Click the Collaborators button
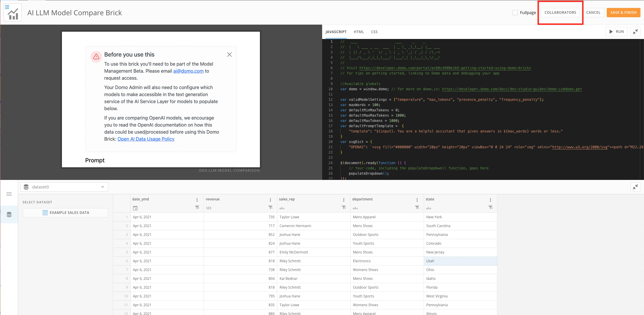Image resolution: width=644 pixels, height=315 pixels. (x=560, y=13)
